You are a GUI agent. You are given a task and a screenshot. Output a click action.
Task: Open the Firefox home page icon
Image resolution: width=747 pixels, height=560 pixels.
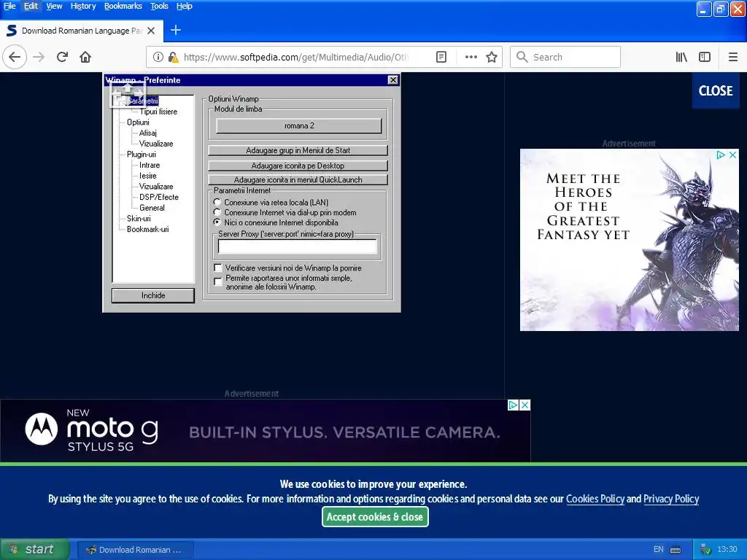tap(85, 57)
